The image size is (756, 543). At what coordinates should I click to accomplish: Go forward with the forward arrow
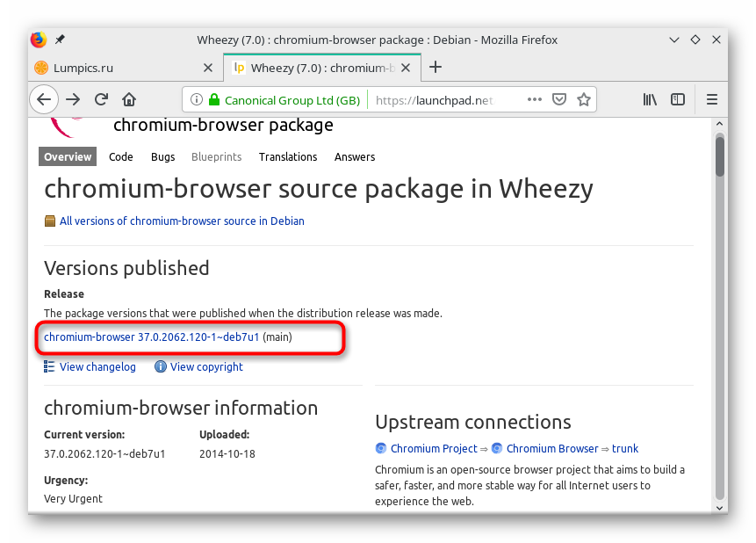(73, 99)
